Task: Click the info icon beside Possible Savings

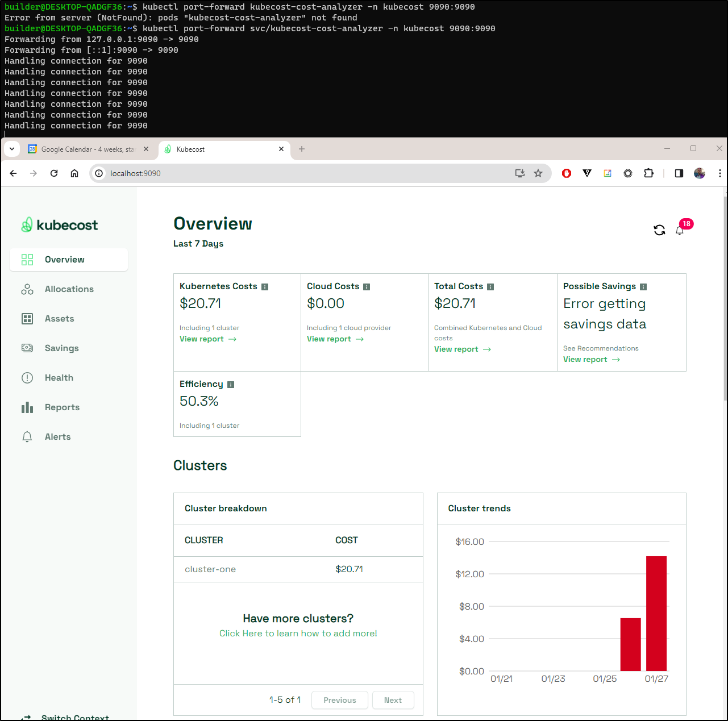Action: (x=643, y=287)
